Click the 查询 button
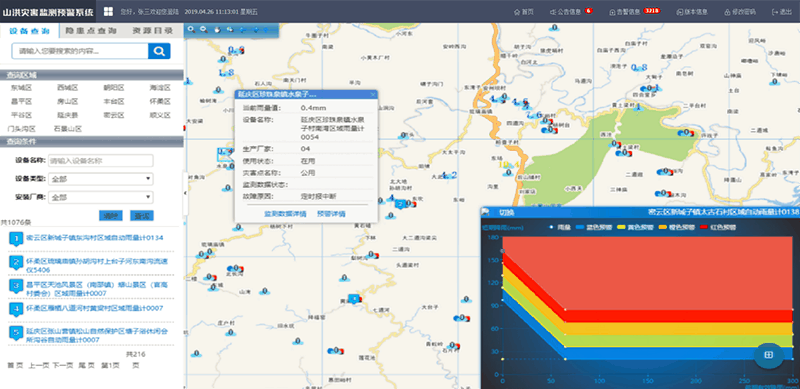Screen dimensions: 800x389 142,215
